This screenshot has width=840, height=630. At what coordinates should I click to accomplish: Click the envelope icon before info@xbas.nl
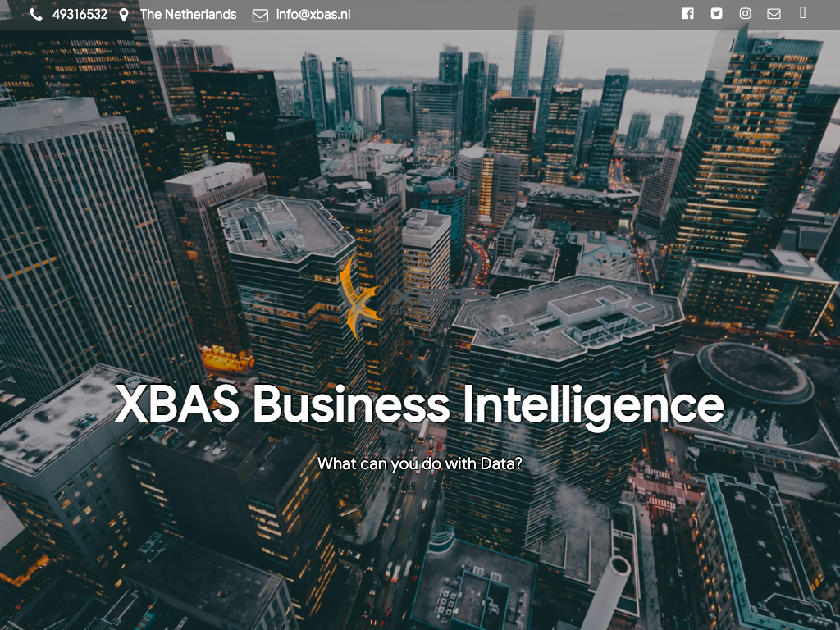point(260,16)
